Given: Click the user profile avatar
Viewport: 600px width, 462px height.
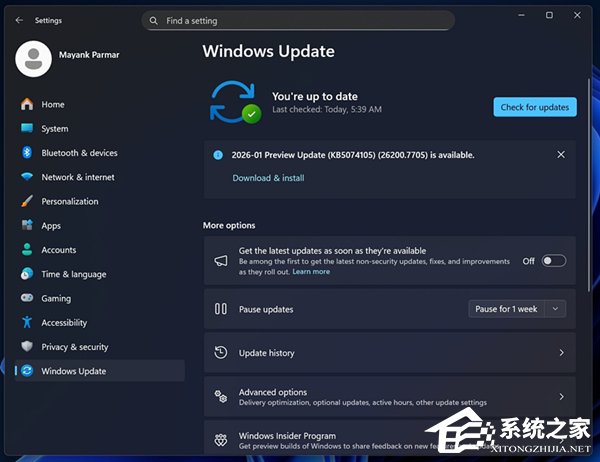Looking at the screenshot, I should (33, 59).
